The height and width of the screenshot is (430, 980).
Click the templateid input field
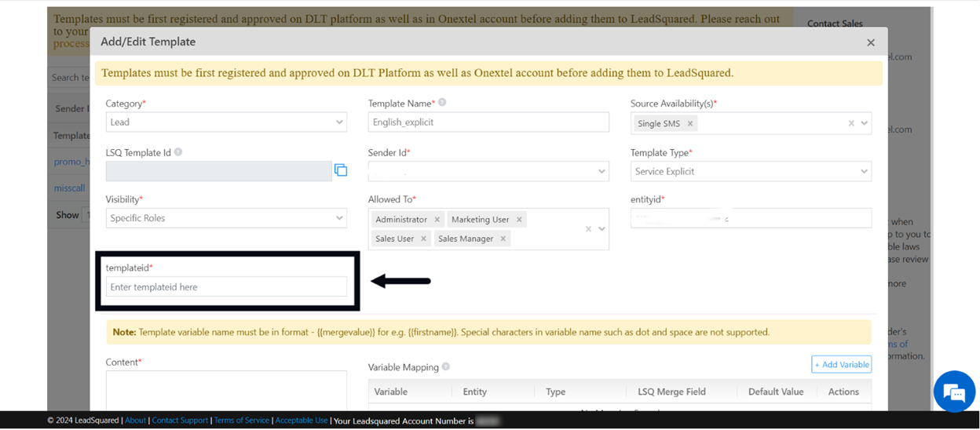(x=226, y=286)
